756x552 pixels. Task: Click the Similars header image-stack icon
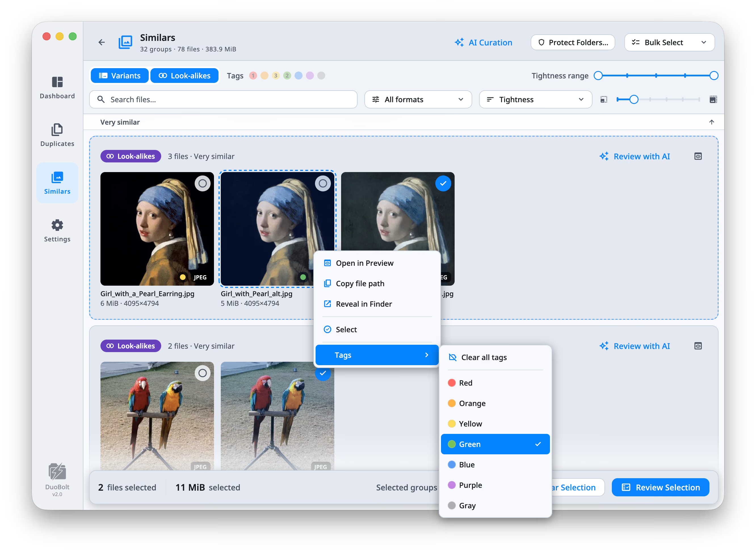pos(125,42)
